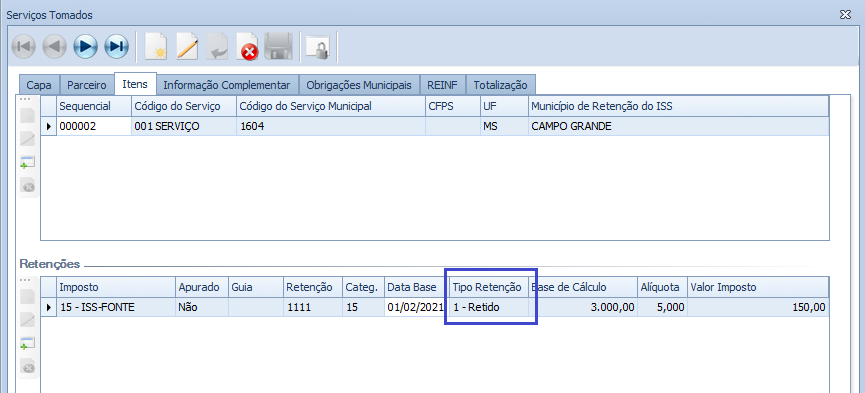Viewport: 865px width, 393px height.
Task: Click the Retenção column header
Action: [313, 287]
